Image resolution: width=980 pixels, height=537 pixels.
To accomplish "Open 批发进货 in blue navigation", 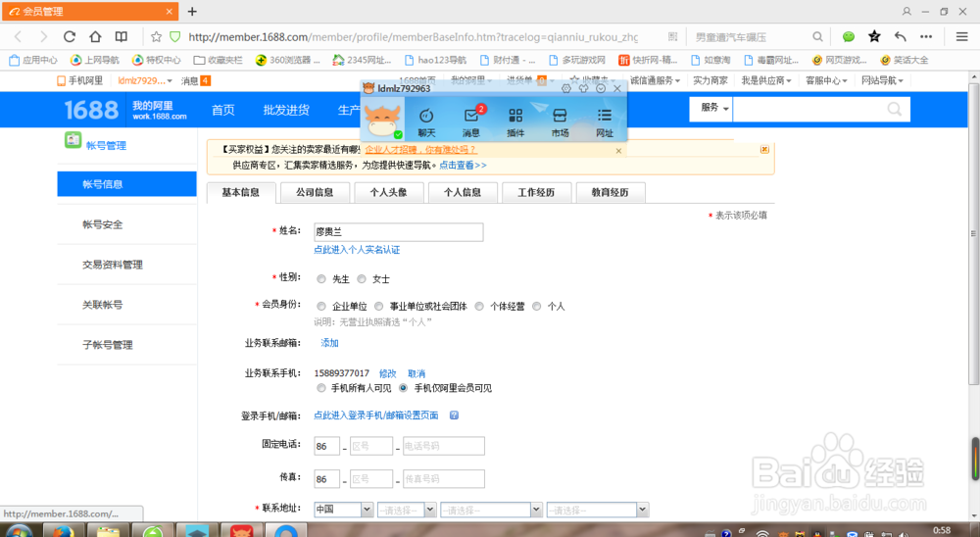I will (286, 110).
